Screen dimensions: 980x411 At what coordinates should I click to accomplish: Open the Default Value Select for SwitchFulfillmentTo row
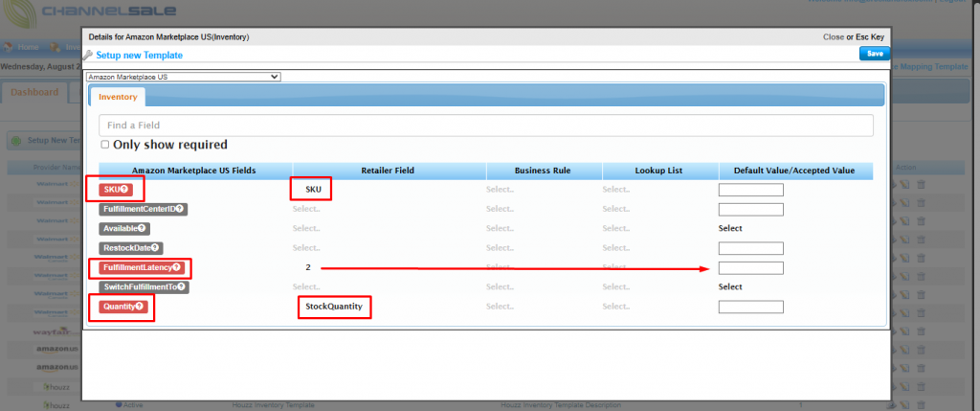(730, 286)
